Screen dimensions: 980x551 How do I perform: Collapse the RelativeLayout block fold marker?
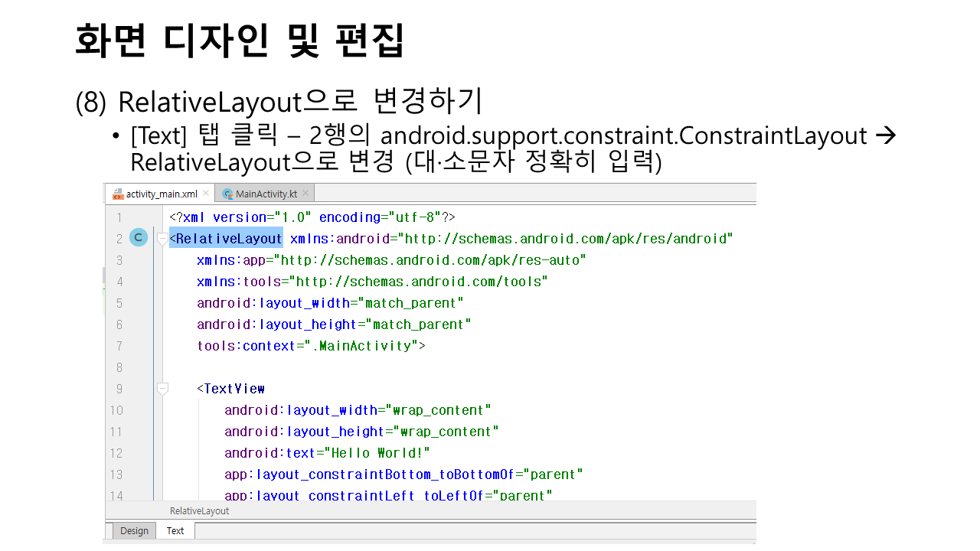click(162, 239)
